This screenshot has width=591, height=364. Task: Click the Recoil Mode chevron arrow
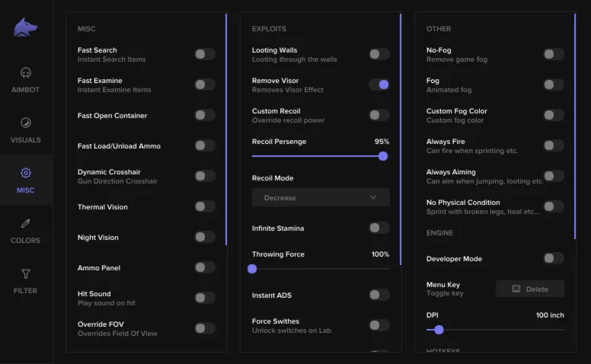(x=373, y=197)
